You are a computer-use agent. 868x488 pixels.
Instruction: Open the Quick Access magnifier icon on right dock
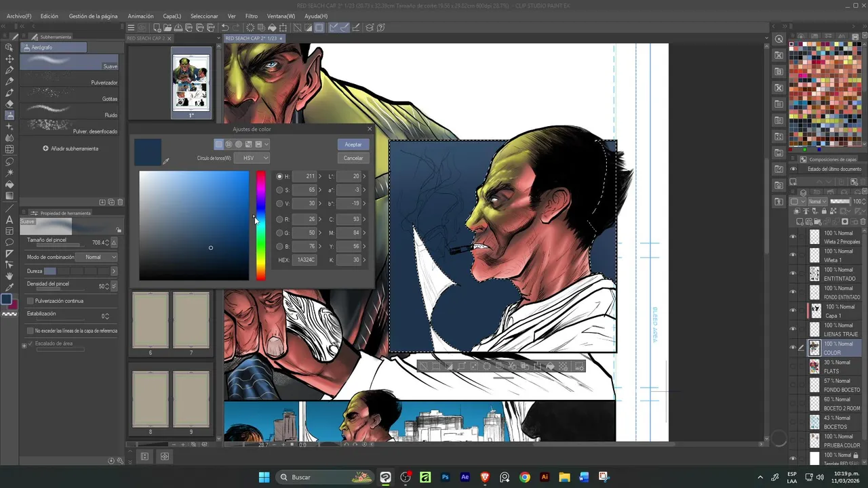[x=779, y=39]
